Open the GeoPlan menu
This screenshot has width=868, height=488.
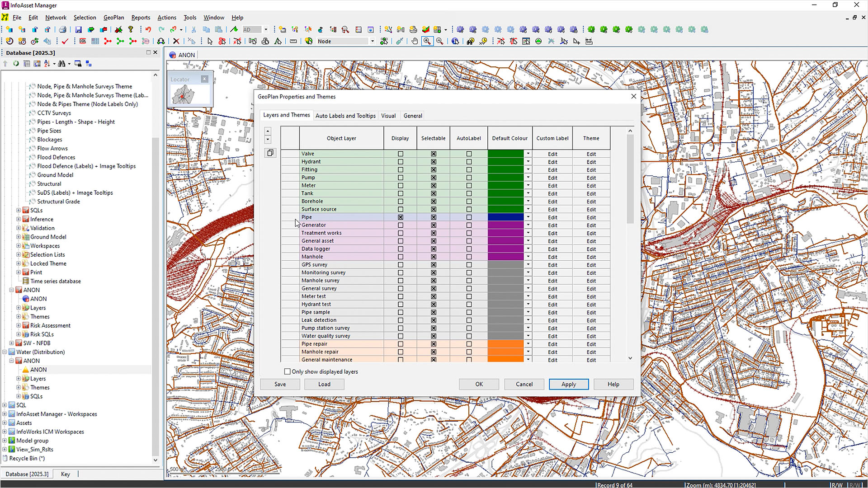click(x=113, y=17)
